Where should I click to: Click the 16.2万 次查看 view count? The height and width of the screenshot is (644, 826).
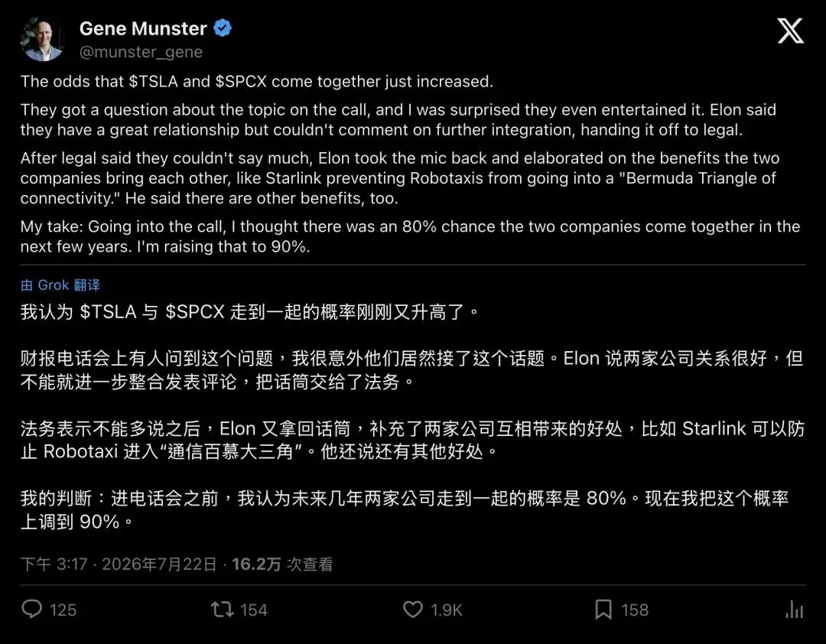282,564
